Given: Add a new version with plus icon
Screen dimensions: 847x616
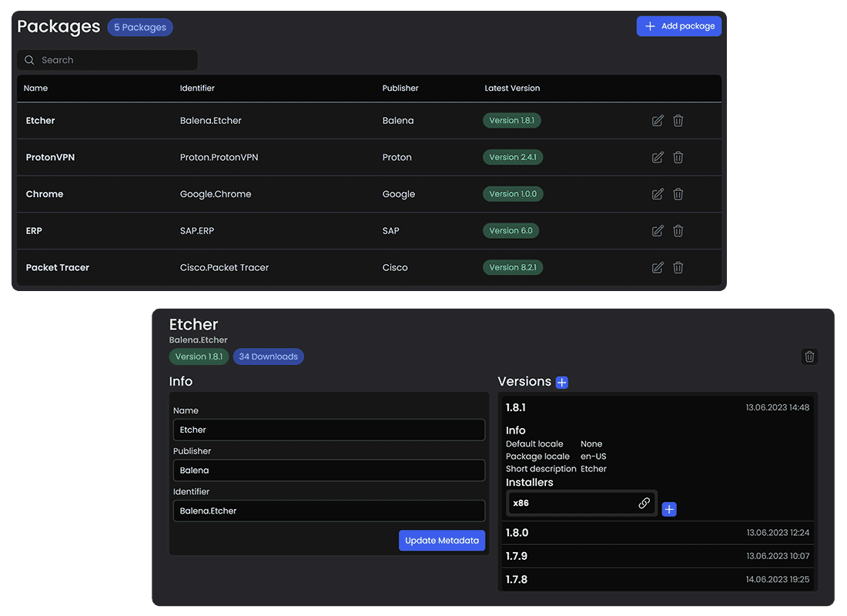Looking at the screenshot, I should pos(562,383).
